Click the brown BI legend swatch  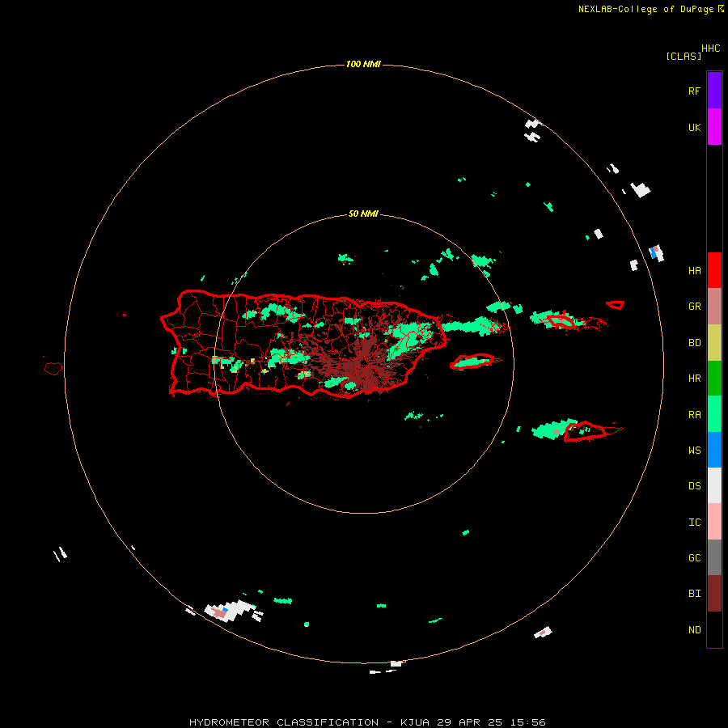pyautogui.click(x=714, y=594)
